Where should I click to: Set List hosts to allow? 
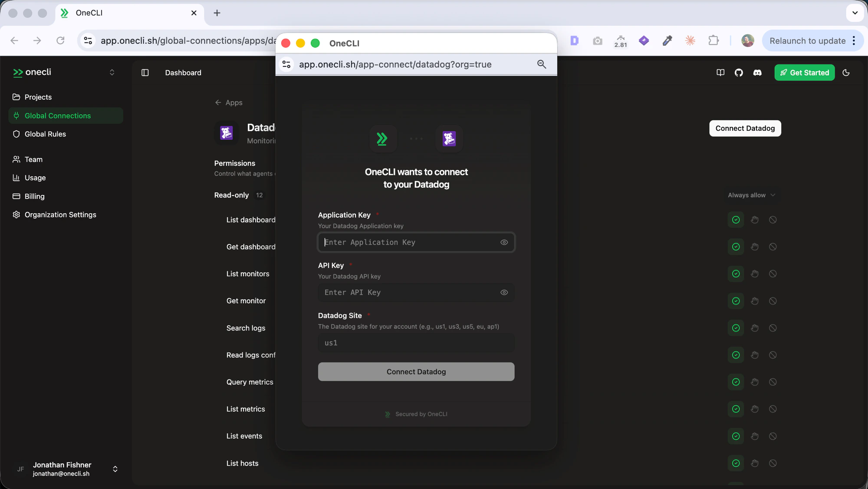point(736,463)
